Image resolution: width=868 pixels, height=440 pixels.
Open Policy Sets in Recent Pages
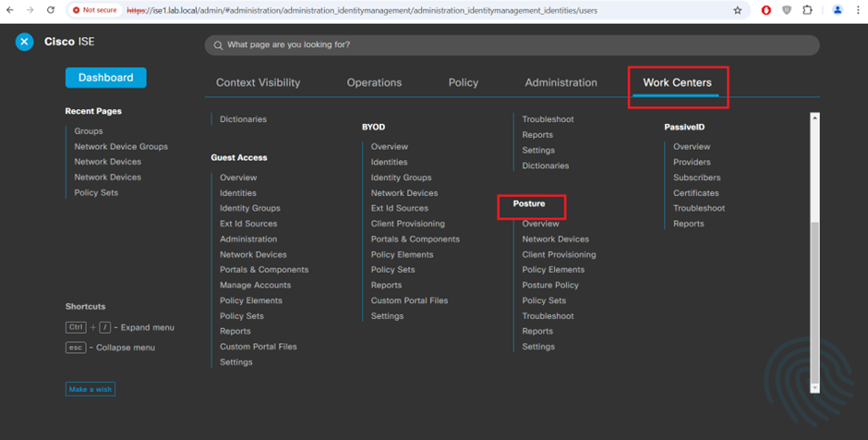tap(96, 193)
